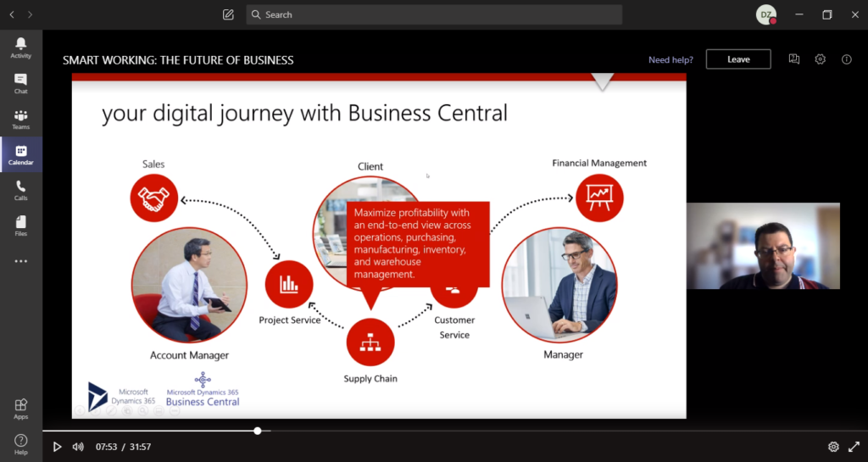Click the event title SMART WORKING
Viewport: 868px width, 462px height.
(178, 60)
